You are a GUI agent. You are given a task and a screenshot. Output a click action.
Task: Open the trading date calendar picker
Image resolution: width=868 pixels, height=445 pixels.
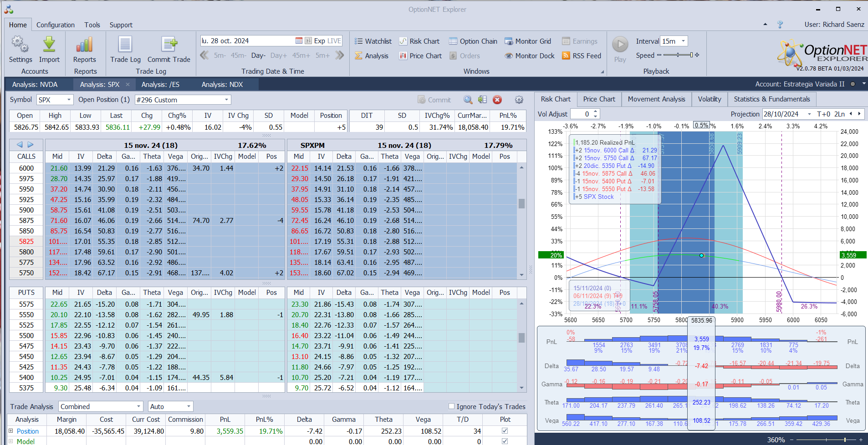pos(299,40)
